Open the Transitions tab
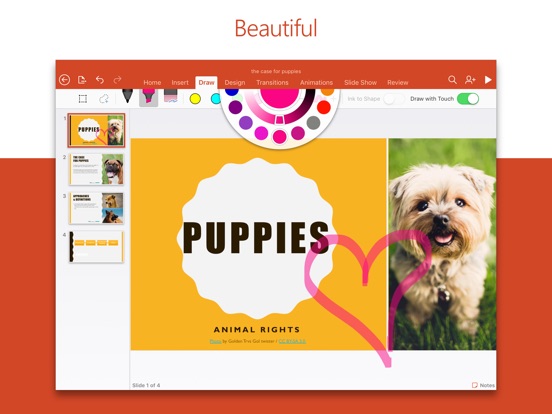Viewport: 552px width, 414px height. click(x=272, y=82)
